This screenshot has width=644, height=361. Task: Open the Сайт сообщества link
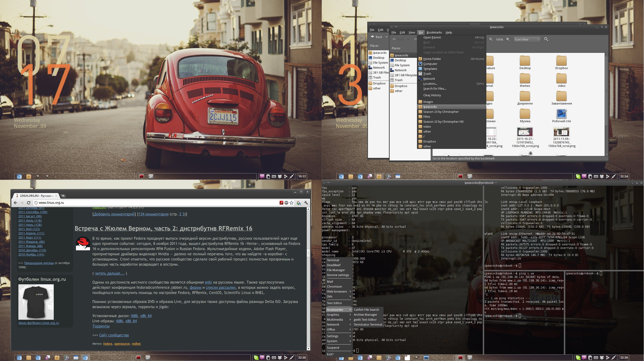[x=114, y=335]
